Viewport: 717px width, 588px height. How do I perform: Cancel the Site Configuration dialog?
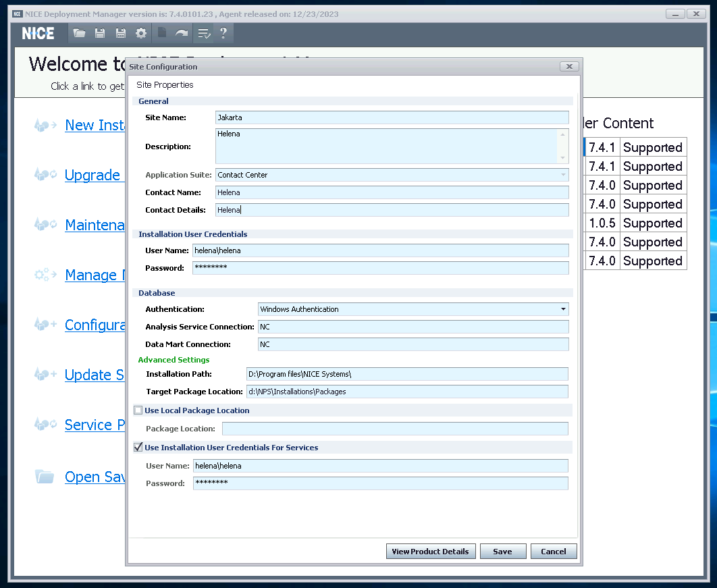point(553,552)
